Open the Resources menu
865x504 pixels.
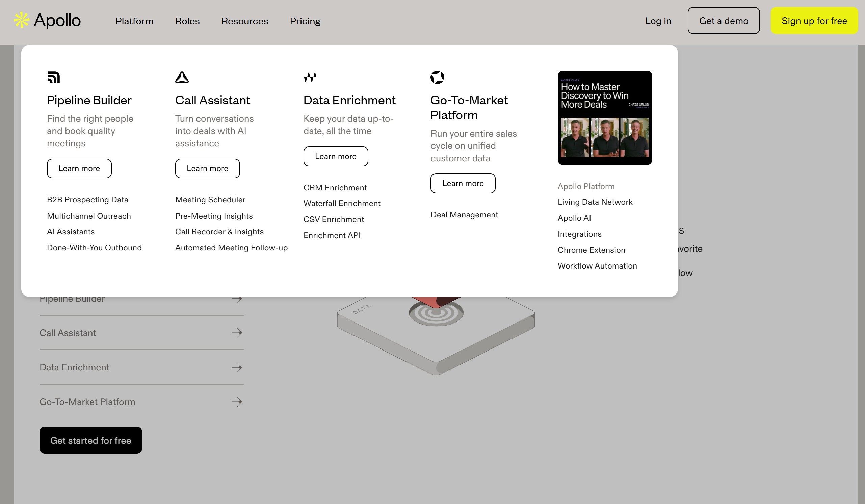[245, 21]
